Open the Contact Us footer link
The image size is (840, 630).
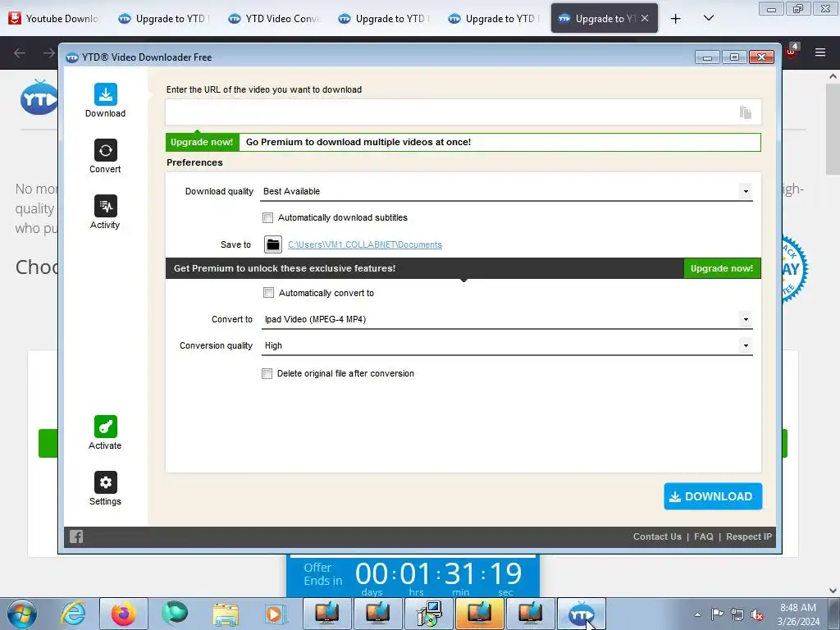point(657,536)
